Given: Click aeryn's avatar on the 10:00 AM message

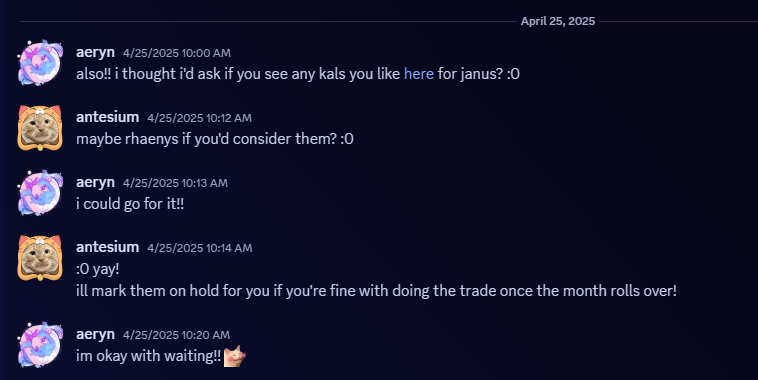Looking at the screenshot, I should [x=40, y=63].
